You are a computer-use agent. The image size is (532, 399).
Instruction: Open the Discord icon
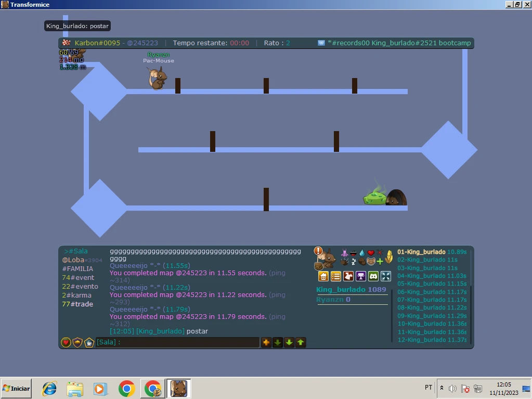click(x=373, y=277)
